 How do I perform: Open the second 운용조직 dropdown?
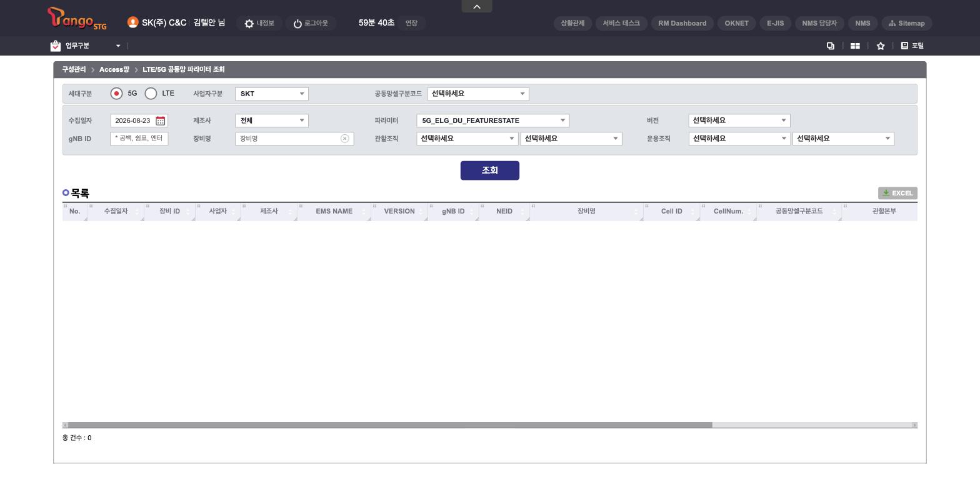click(843, 139)
